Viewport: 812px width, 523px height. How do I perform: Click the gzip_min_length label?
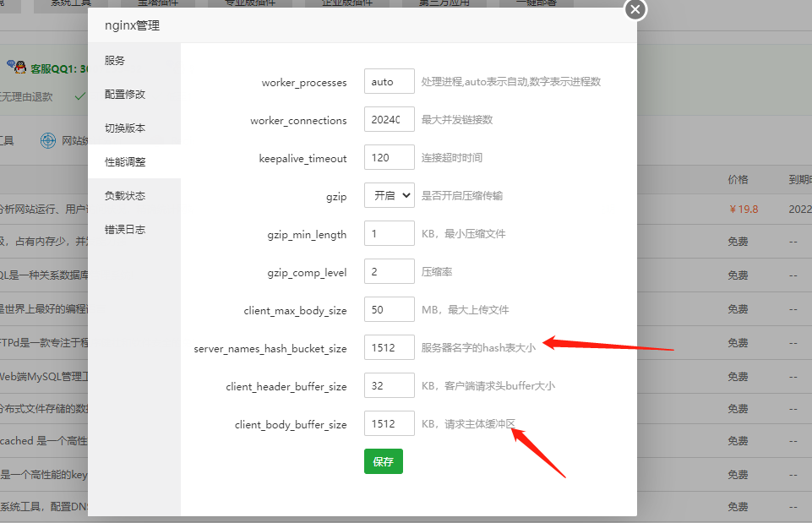[307, 235]
